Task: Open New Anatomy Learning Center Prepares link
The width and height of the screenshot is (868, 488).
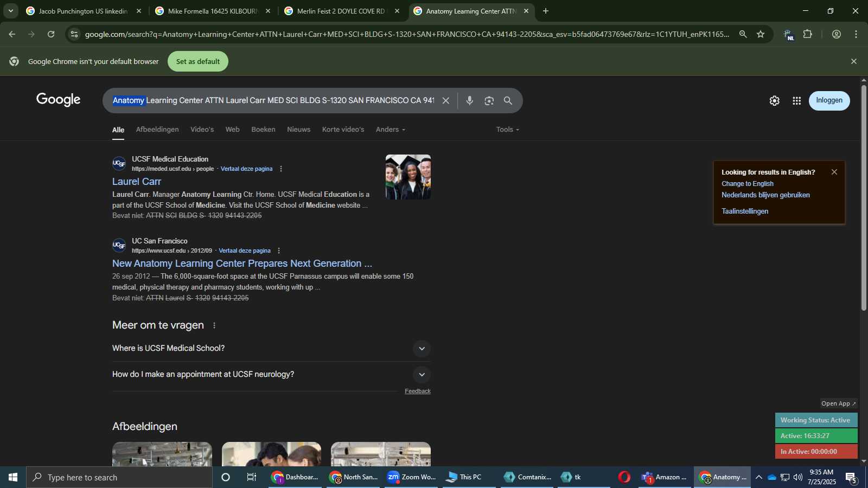Action: tap(242, 264)
